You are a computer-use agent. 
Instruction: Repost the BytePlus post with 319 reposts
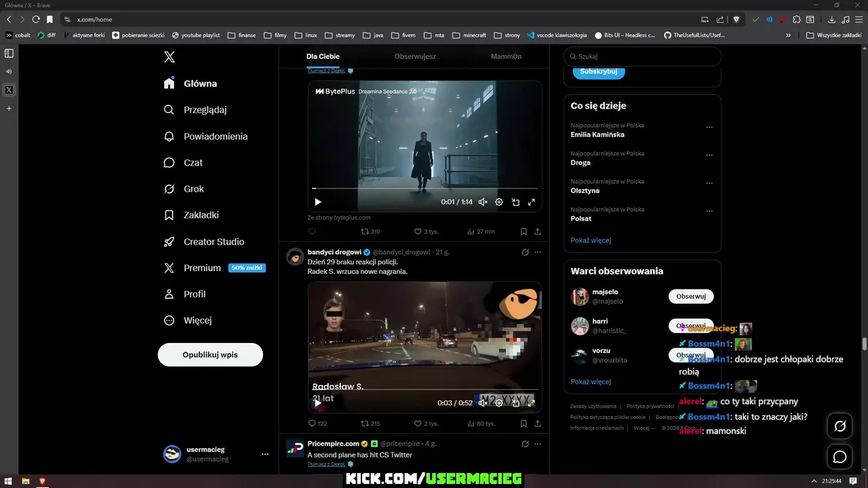[x=370, y=232]
